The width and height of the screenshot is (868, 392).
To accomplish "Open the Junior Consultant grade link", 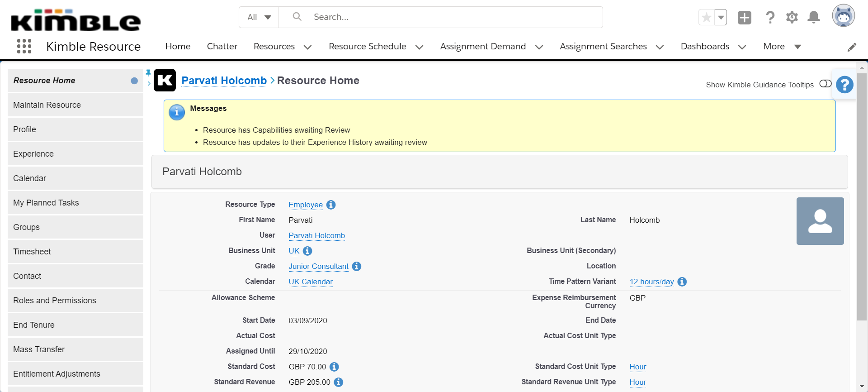I will (x=319, y=266).
